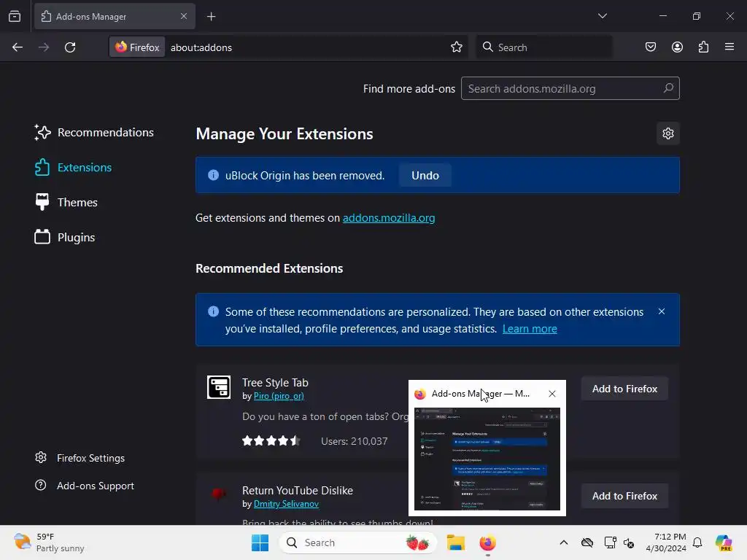Add Tree Style Tab to Firefox
This screenshot has width=747, height=560.
[x=624, y=389]
